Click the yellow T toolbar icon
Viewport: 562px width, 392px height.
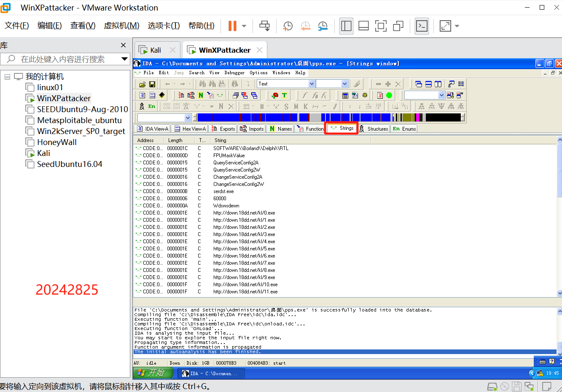click(285, 95)
